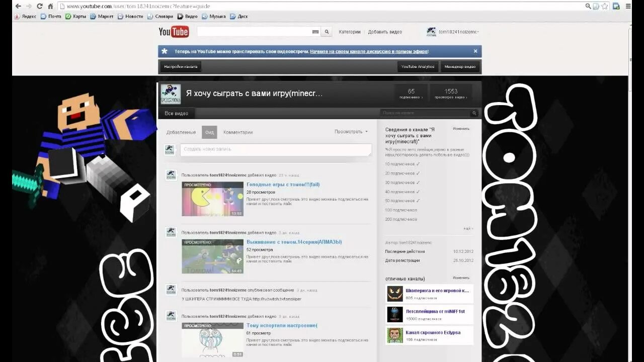The height and width of the screenshot is (362, 644).
Task: Open channel Канал скромного Eclypsa
Action: (433, 332)
